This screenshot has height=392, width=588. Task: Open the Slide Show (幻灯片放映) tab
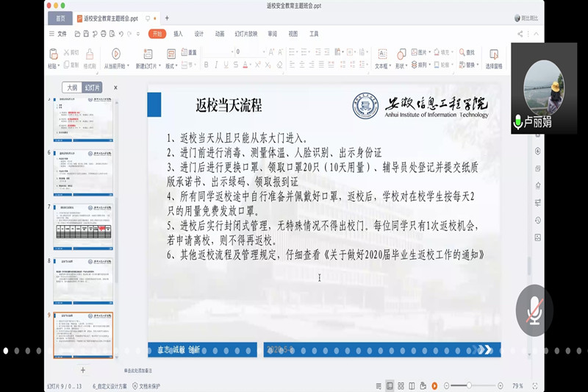(x=246, y=34)
